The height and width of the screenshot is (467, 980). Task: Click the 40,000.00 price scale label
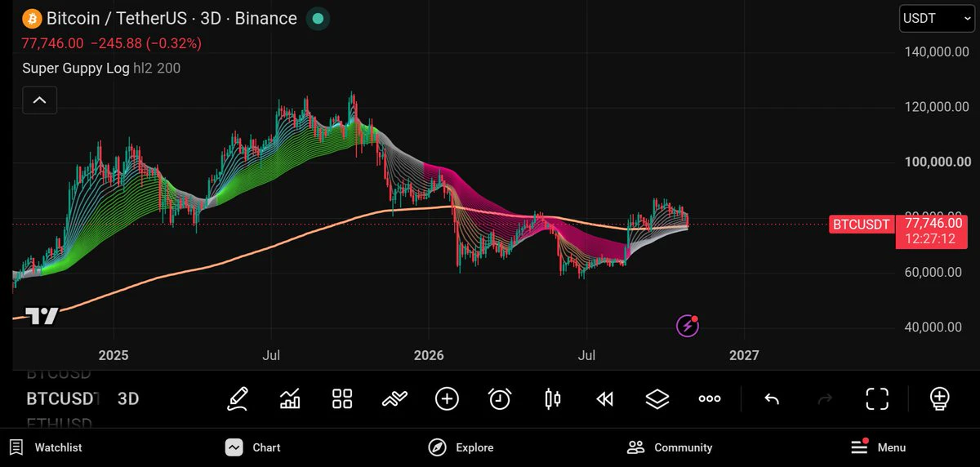tap(933, 327)
